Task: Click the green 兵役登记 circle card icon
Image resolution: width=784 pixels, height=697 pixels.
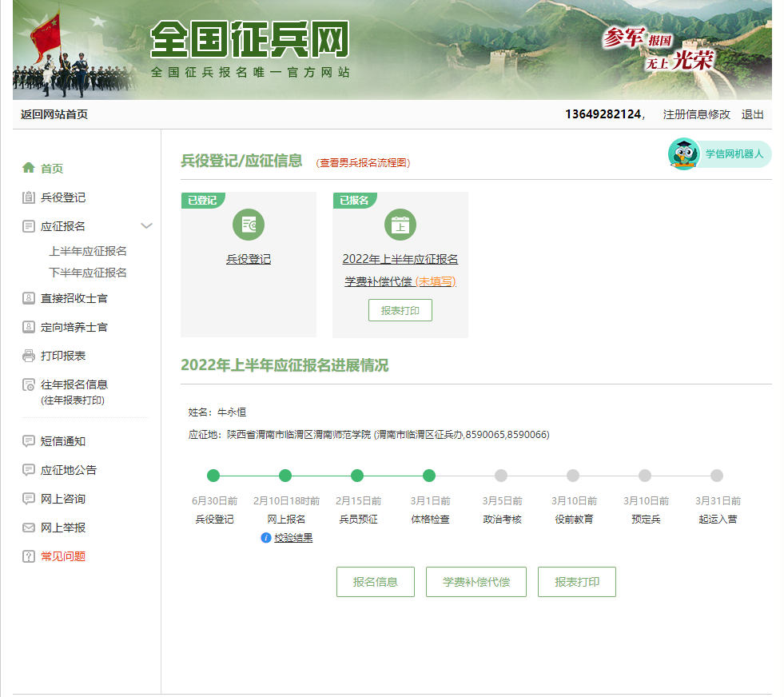Action: tap(249, 225)
